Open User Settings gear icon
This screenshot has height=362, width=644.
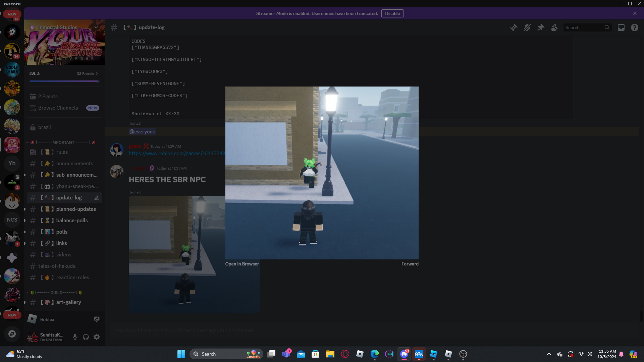click(x=97, y=337)
